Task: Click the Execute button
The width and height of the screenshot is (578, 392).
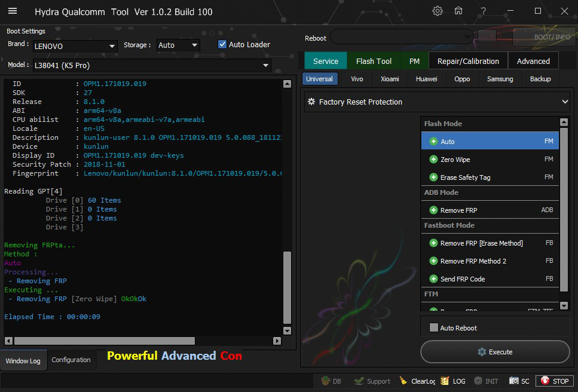Action: pos(495,352)
